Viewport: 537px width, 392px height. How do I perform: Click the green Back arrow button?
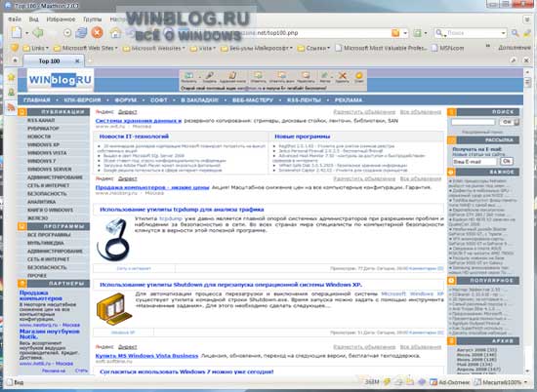pos(38,33)
